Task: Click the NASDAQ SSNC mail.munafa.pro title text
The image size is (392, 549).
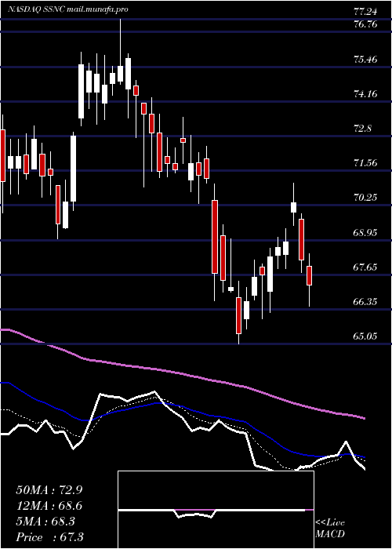Action: point(68,9)
